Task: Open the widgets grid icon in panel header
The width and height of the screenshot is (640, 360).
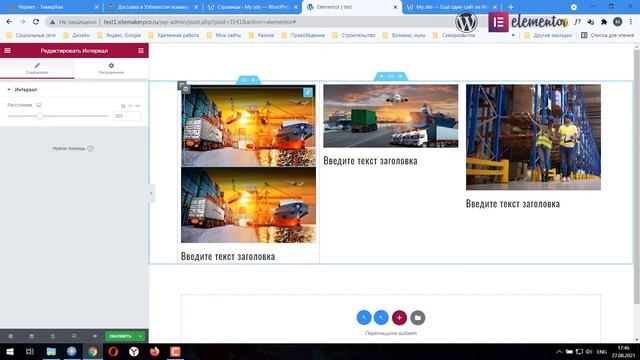Action: 141,51
